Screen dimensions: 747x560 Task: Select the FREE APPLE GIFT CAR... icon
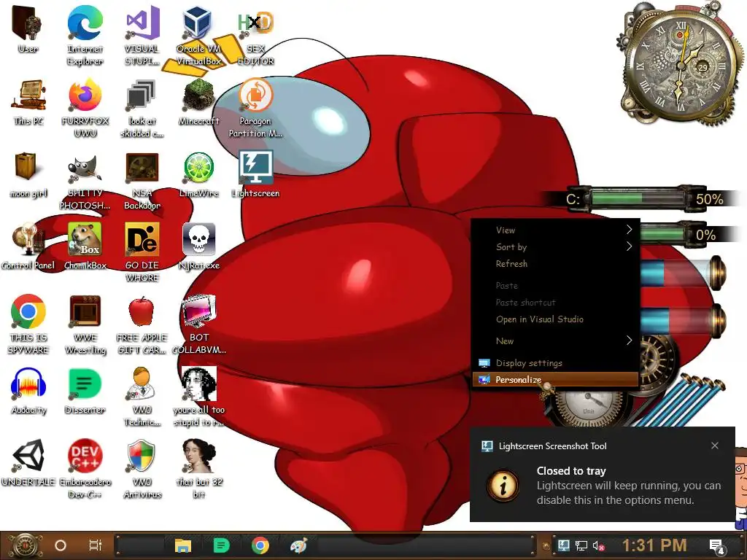(x=142, y=324)
